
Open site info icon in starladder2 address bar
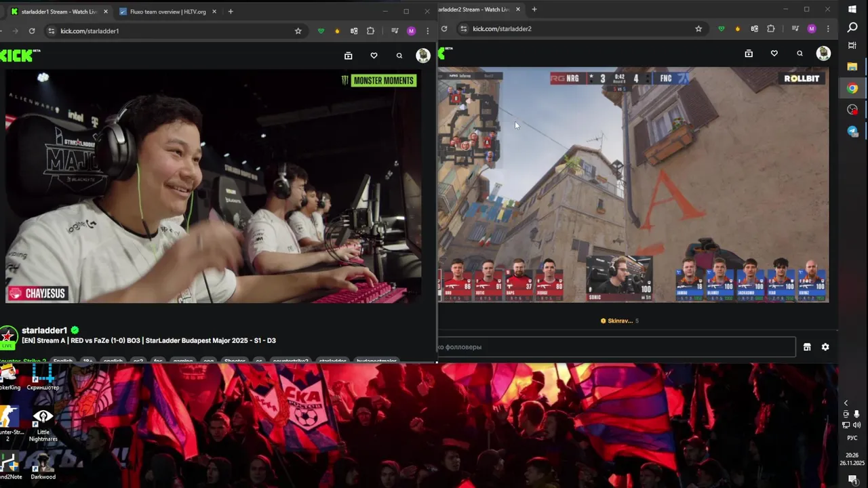click(464, 28)
